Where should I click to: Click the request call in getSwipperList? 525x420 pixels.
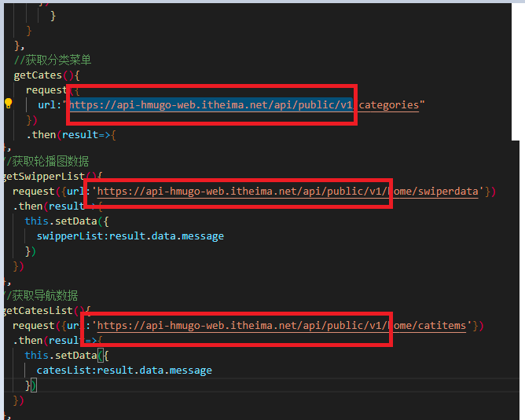[x=34, y=192]
